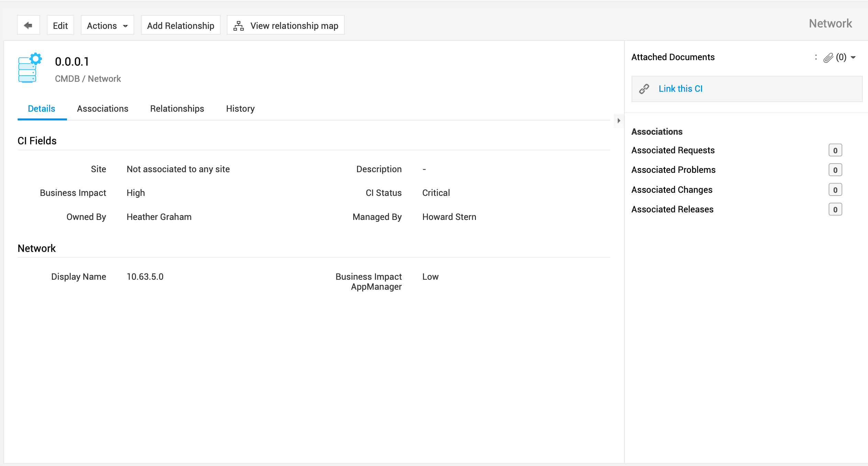Click the chain link icon
The height and width of the screenshot is (466, 868).
pos(644,89)
